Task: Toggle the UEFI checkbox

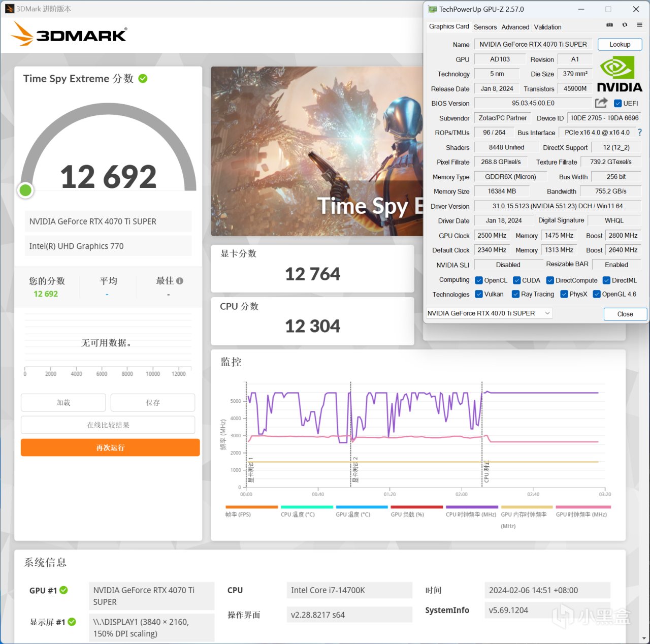Action: coord(618,103)
